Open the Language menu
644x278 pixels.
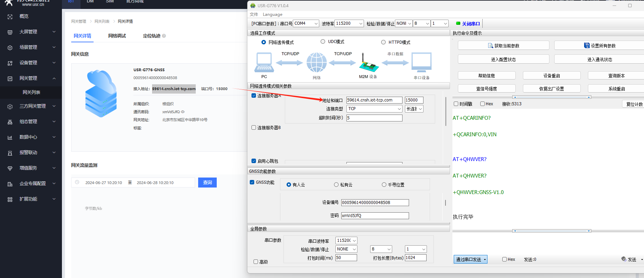click(272, 14)
